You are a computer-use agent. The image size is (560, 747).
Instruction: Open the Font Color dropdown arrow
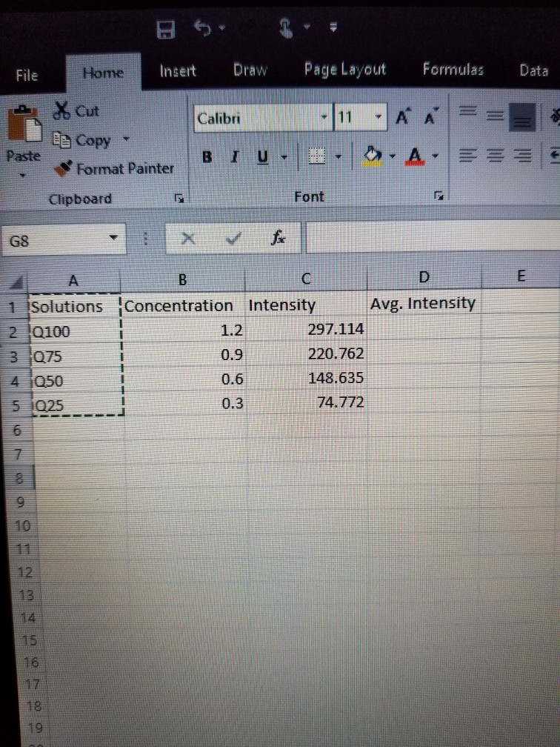coord(435,156)
